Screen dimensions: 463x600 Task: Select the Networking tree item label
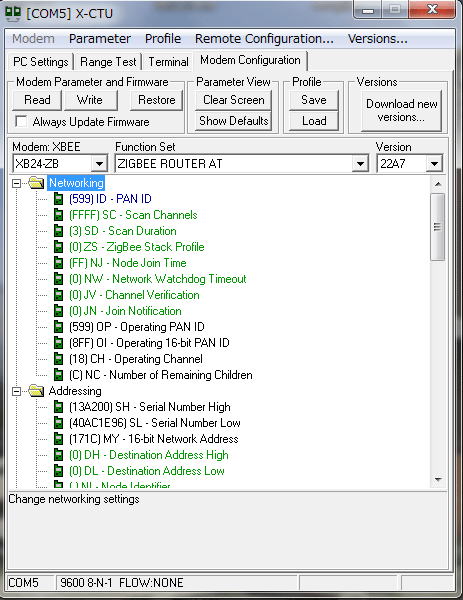pos(76,183)
